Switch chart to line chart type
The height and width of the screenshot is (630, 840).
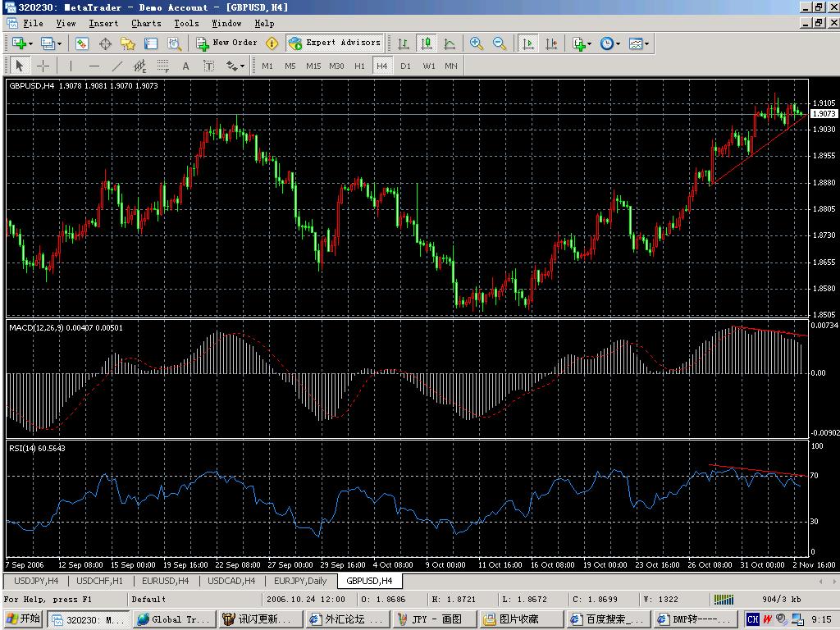450,43
